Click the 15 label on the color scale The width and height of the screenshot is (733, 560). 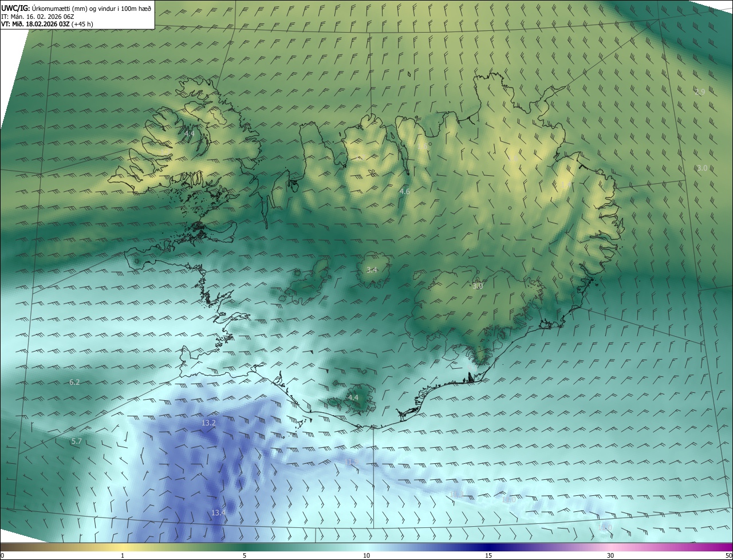point(488,555)
